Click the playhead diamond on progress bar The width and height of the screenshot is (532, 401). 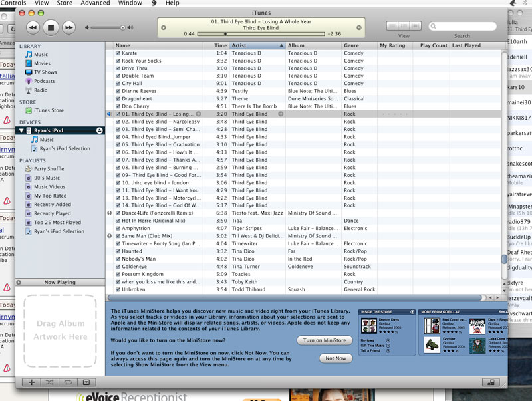coord(225,34)
